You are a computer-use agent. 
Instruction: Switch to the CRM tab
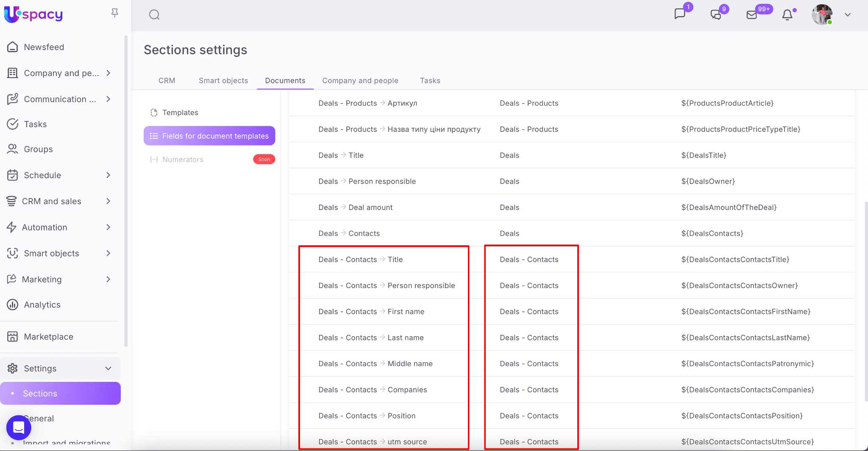click(167, 81)
